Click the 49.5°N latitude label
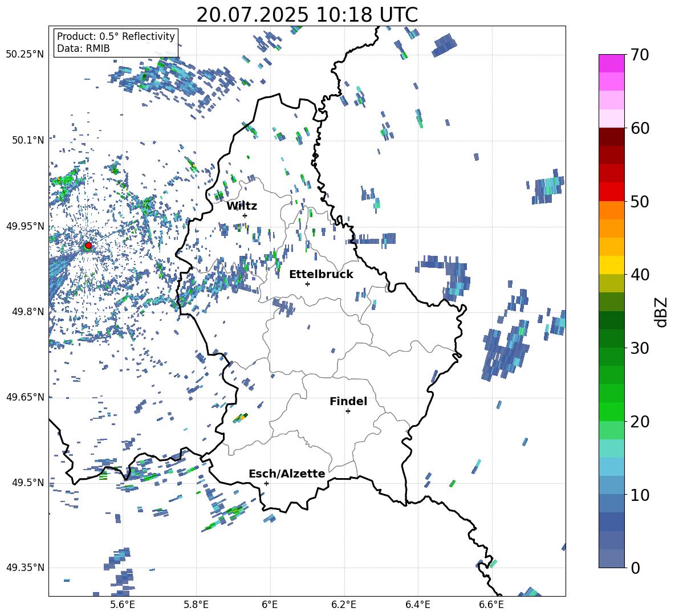This screenshot has width=675, height=616. 28,483
